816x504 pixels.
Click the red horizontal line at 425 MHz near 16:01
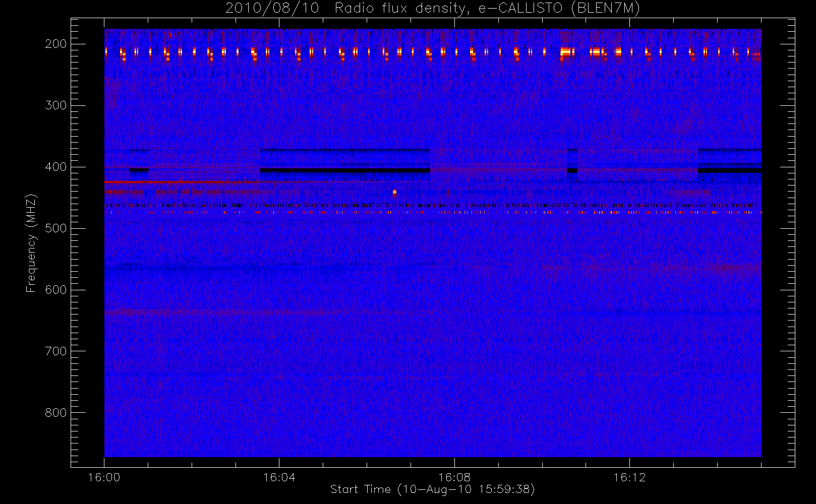tap(182, 182)
